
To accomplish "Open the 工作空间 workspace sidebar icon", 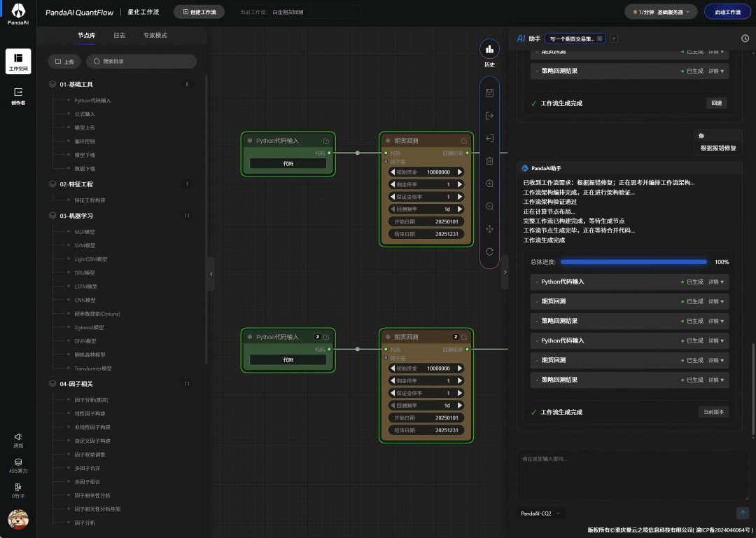I will tap(18, 61).
